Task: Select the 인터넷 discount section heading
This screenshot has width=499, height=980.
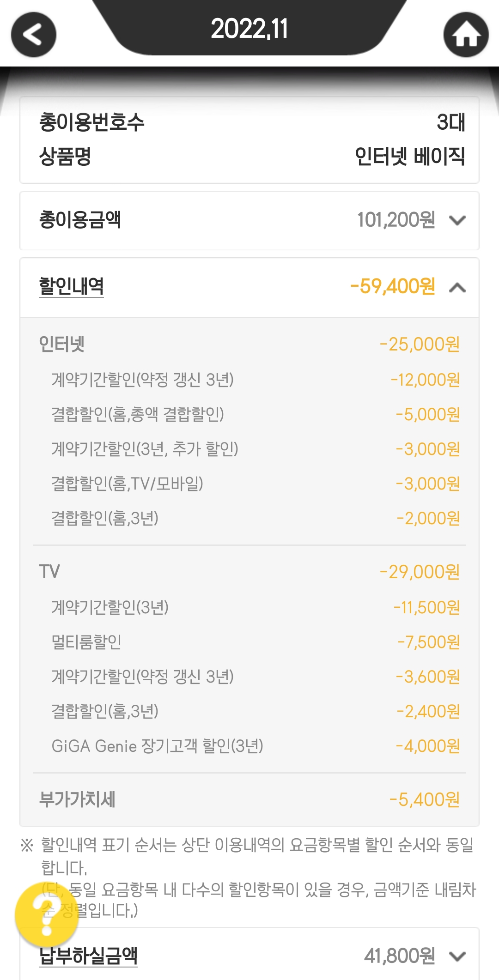Action: [62, 344]
